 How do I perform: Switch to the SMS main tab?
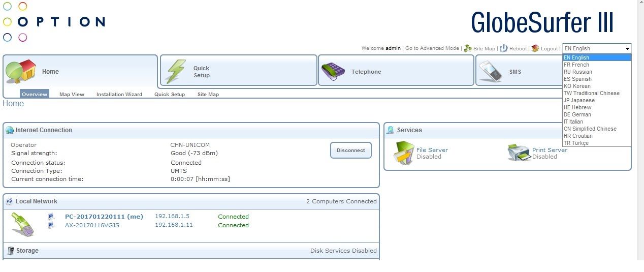pos(519,71)
